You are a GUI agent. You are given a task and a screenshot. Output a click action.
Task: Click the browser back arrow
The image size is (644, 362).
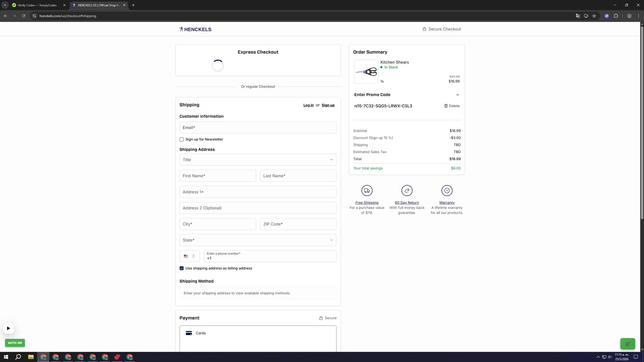[x=6, y=16]
